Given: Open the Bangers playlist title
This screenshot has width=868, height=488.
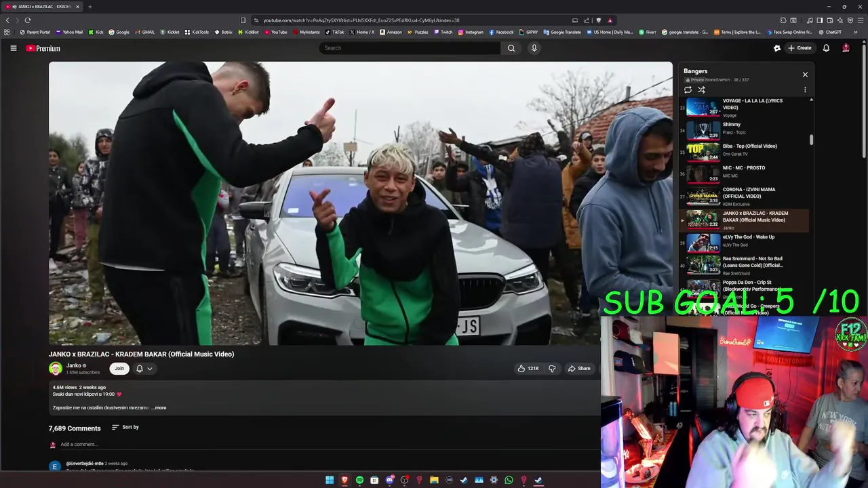Looking at the screenshot, I should point(695,71).
